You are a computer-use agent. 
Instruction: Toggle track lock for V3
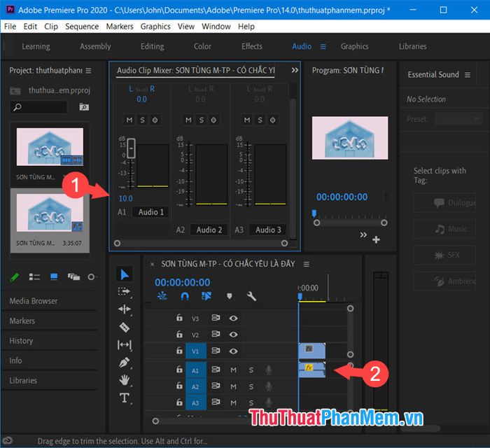(x=179, y=318)
